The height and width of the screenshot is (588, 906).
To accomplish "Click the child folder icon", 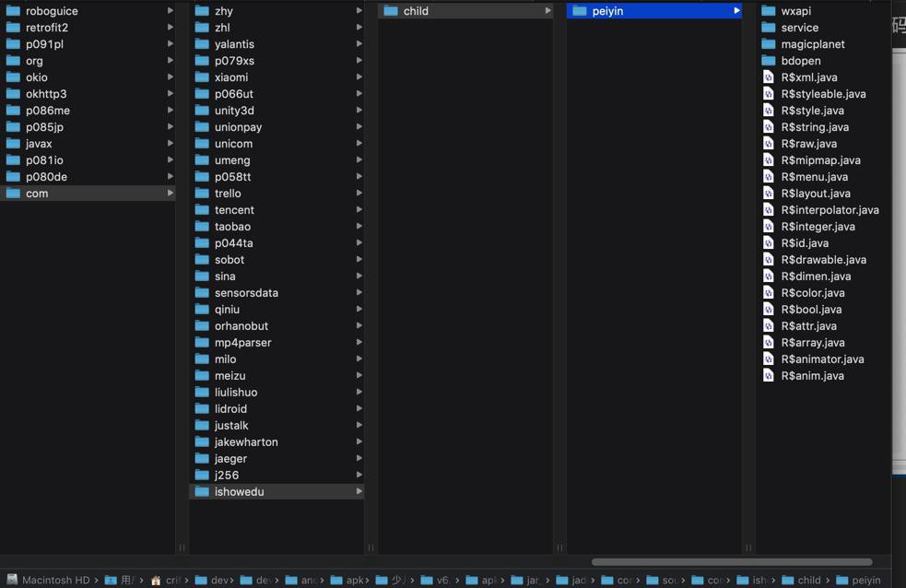I will click(391, 11).
